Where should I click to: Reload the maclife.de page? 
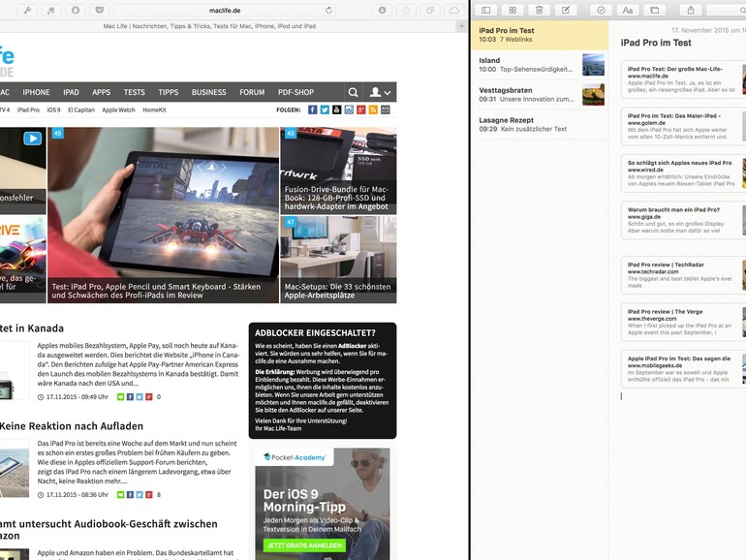pyautogui.click(x=328, y=10)
